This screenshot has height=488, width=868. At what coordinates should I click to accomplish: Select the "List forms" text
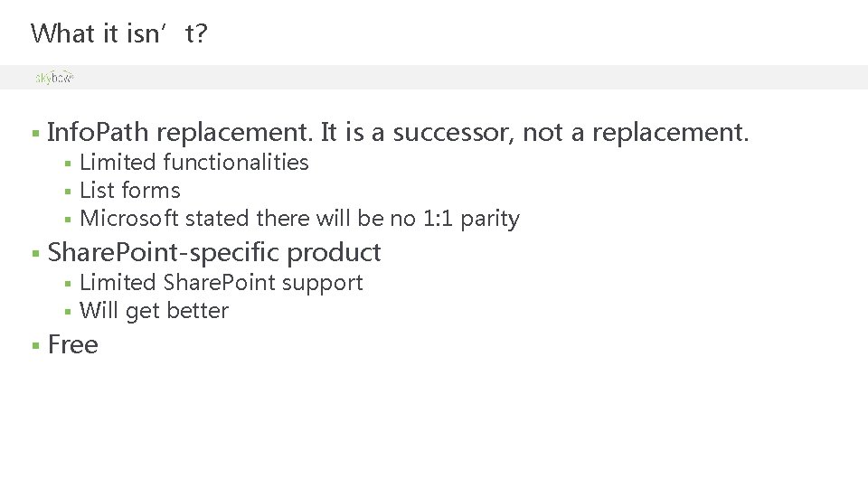click(130, 191)
